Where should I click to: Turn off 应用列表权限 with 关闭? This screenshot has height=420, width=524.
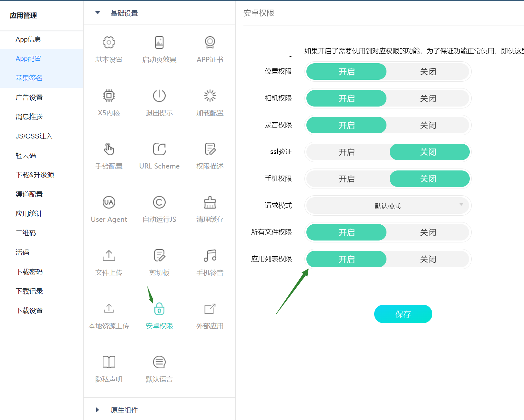tap(428, 259)
